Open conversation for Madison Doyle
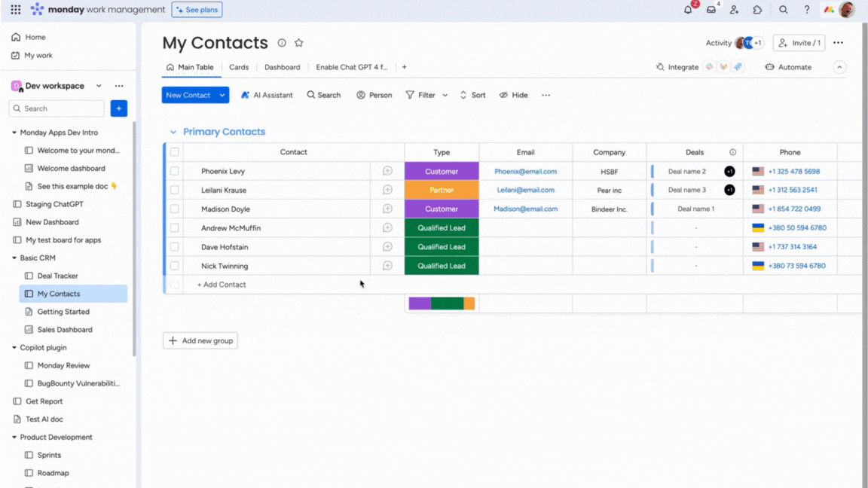This screenshot has height=488, width=868. pos(387,209)
